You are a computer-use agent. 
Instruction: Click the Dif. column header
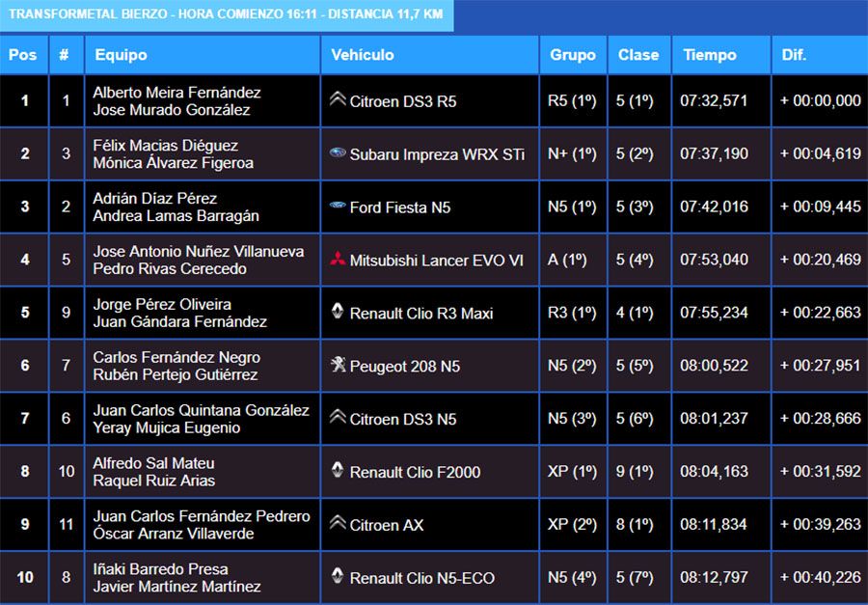(794, 55)
